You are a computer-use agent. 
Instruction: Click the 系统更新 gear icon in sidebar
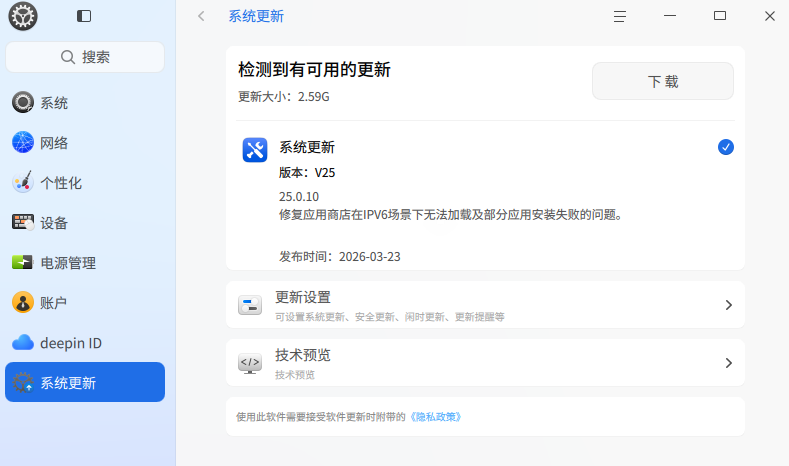click(x=23, y=382)
